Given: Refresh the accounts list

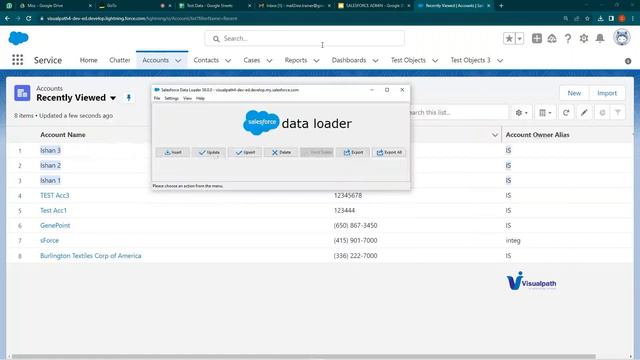Looking at the screenshot, I should click(566, 113).
